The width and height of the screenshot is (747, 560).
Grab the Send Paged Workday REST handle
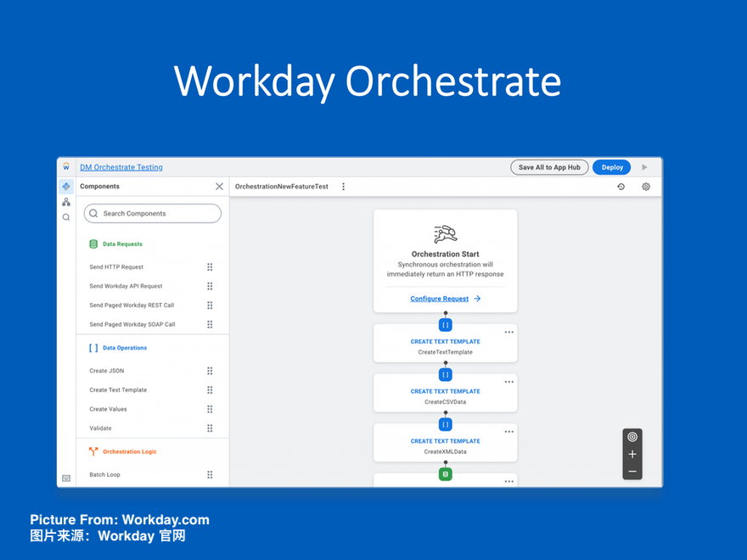pos(210,305)
